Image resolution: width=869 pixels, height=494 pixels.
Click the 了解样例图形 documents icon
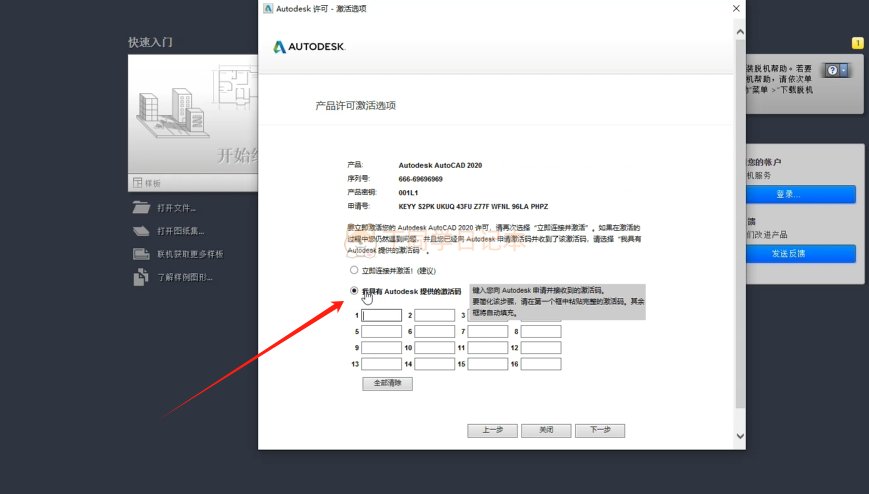141,277
